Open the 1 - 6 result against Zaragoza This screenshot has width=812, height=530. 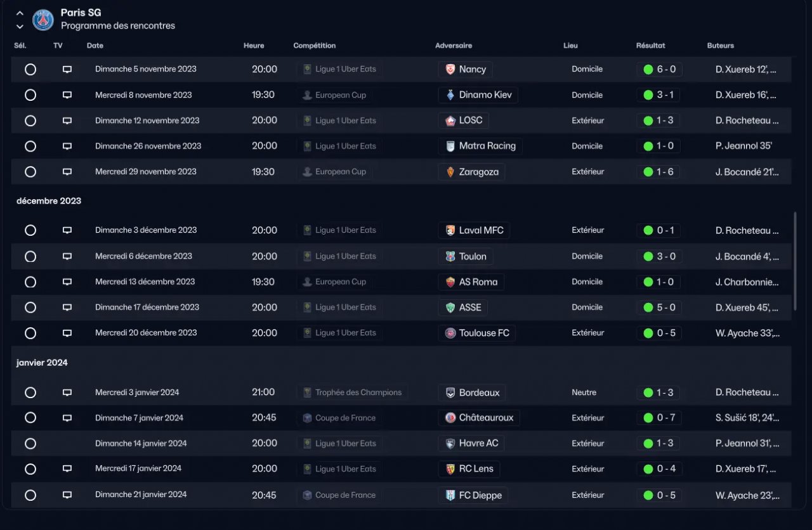click(x=660, y=172)
